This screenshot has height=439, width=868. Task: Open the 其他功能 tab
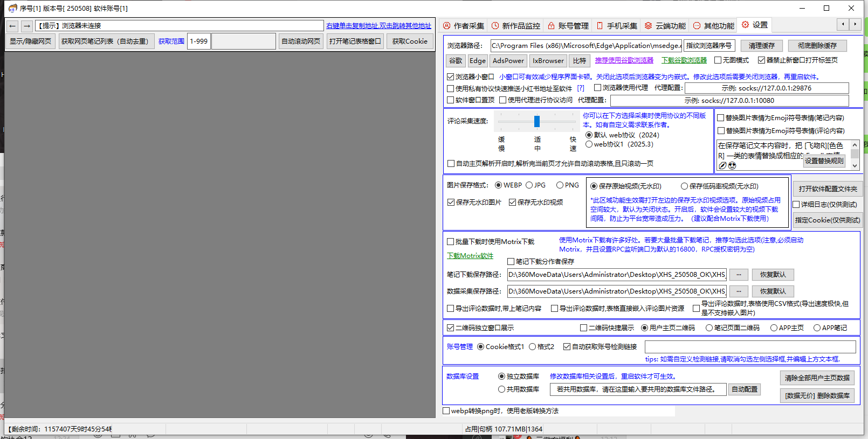(x=713, y=26)
